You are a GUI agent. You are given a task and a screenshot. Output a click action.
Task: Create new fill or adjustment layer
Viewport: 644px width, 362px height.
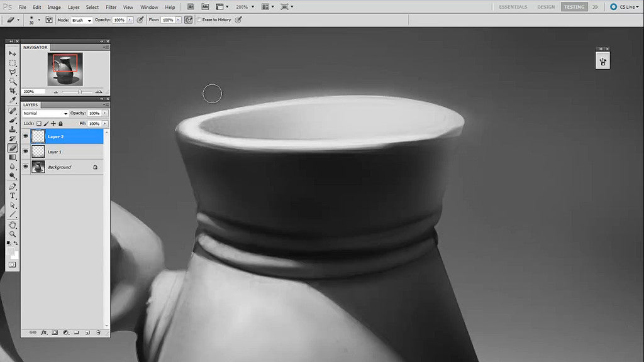point(65,332)
